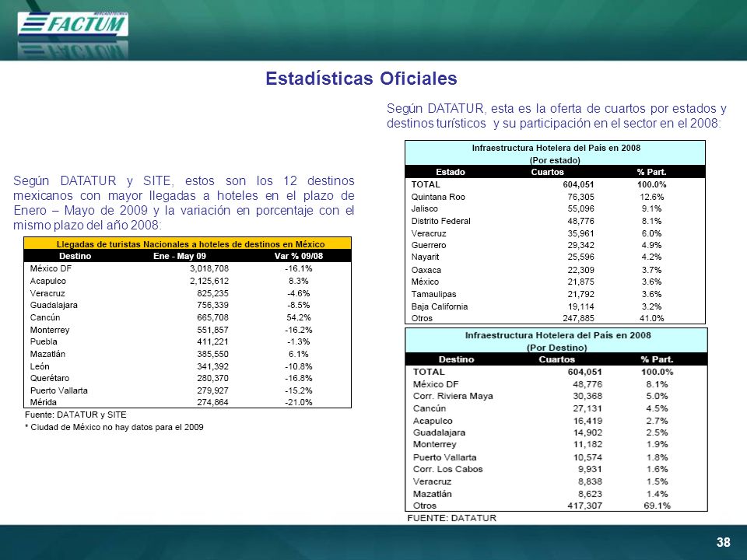Select the slide number 38
Screen dimensions: 747x560
(723, 542)
